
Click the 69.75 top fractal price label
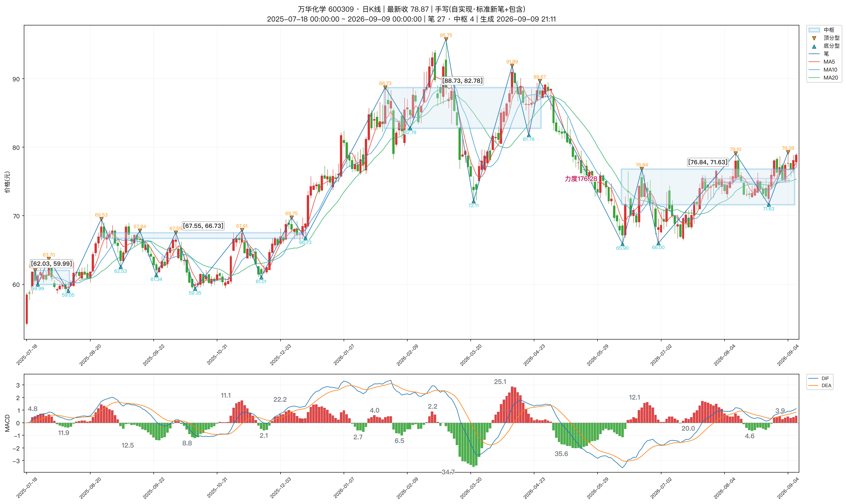click(x=292, y=213)
